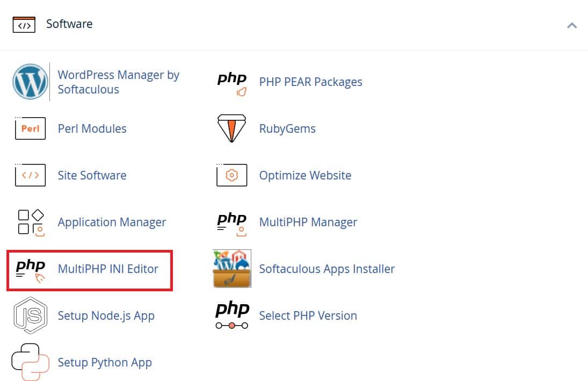Click the RubyGems text link
This screenshot has height=381, width=588.
point(287,128)
